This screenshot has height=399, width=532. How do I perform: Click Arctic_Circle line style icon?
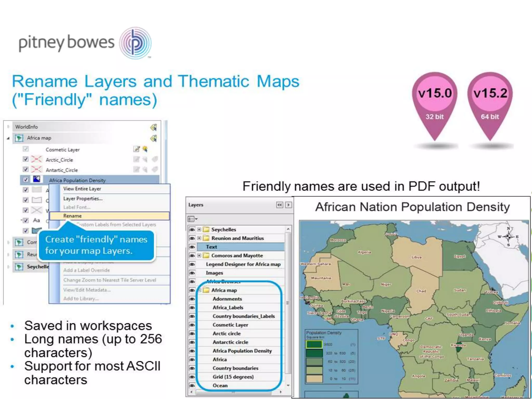(x=36, y=159)
